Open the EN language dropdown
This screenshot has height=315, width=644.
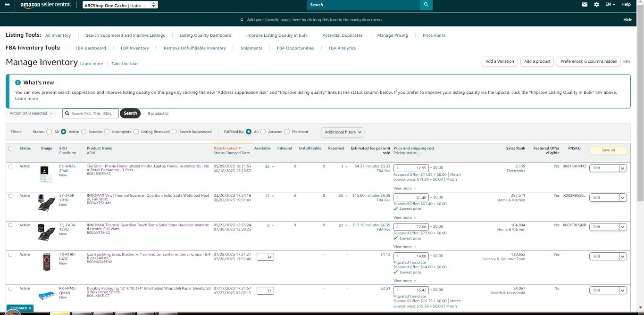pyautogui.click(x=611, y=4)
